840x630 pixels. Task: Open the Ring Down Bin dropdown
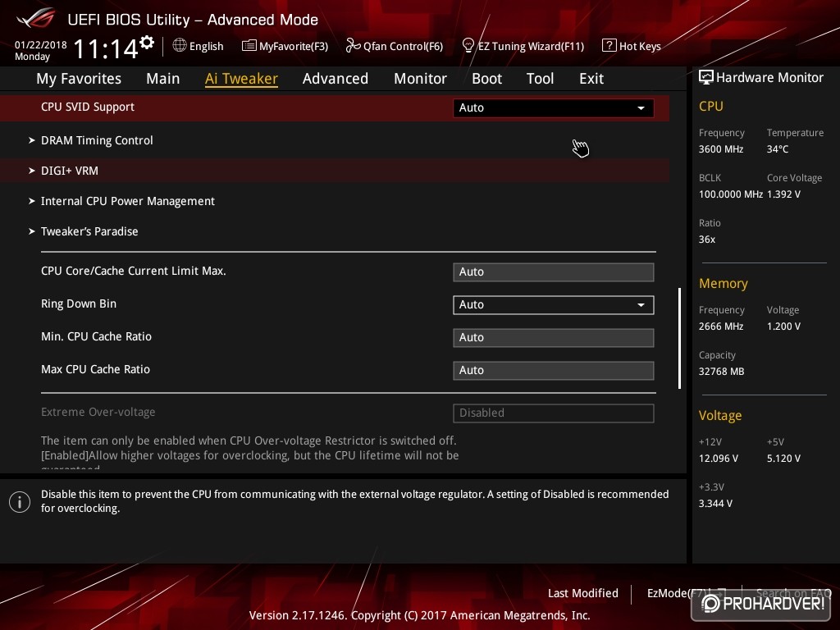click(x=554, y=305)
